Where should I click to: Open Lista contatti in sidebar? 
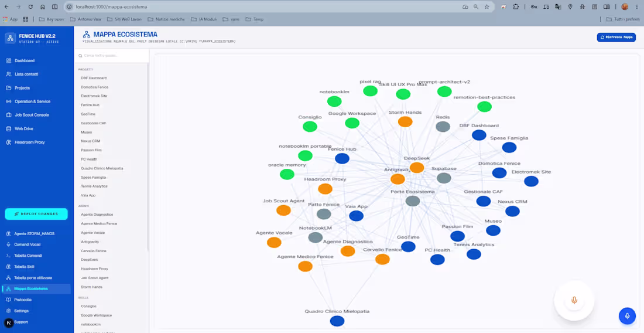[x=26, y=74]
